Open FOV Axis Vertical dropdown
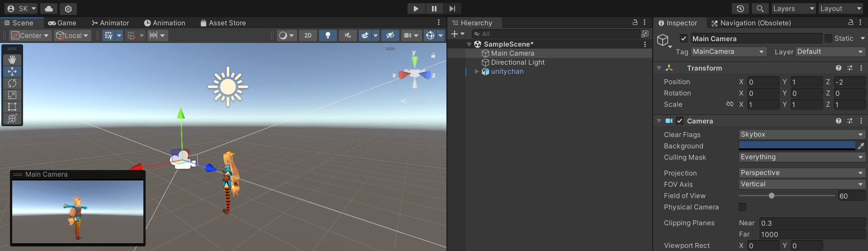This screenshot has width=868, height=251. coord(802,184)
